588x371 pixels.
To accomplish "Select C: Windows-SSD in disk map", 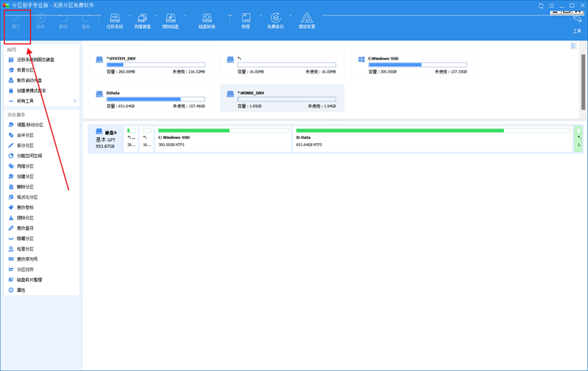I will coord(223,139).
